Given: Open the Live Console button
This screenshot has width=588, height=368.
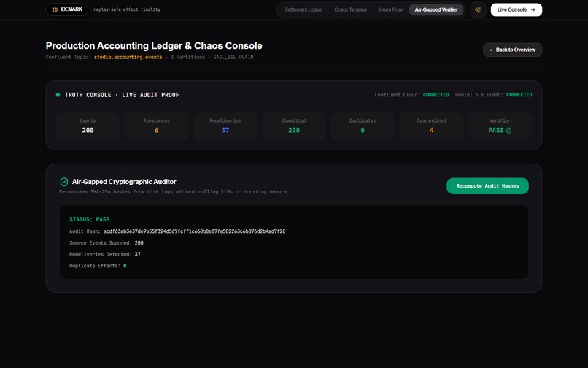Looking at the screenshot, I should point(516,9).
